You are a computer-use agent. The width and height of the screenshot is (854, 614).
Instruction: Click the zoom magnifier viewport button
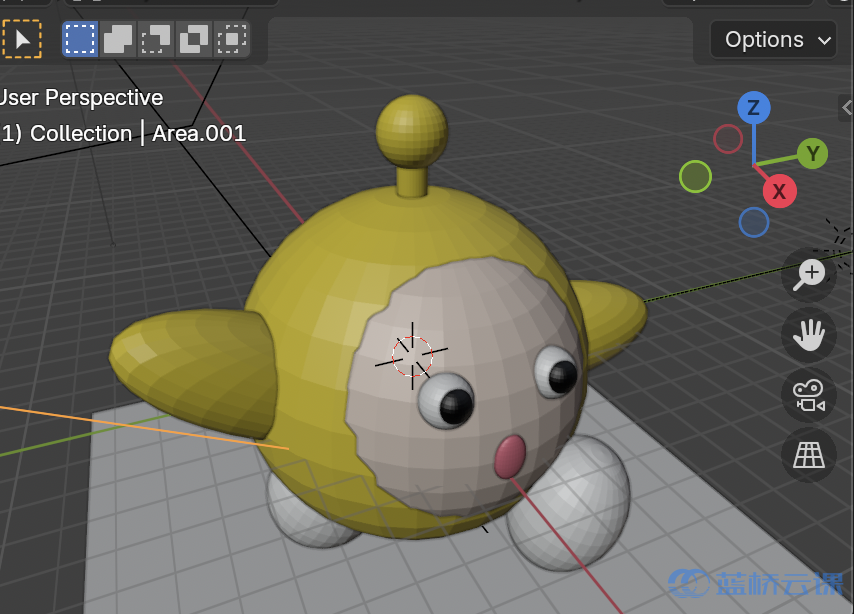point(808,274)
